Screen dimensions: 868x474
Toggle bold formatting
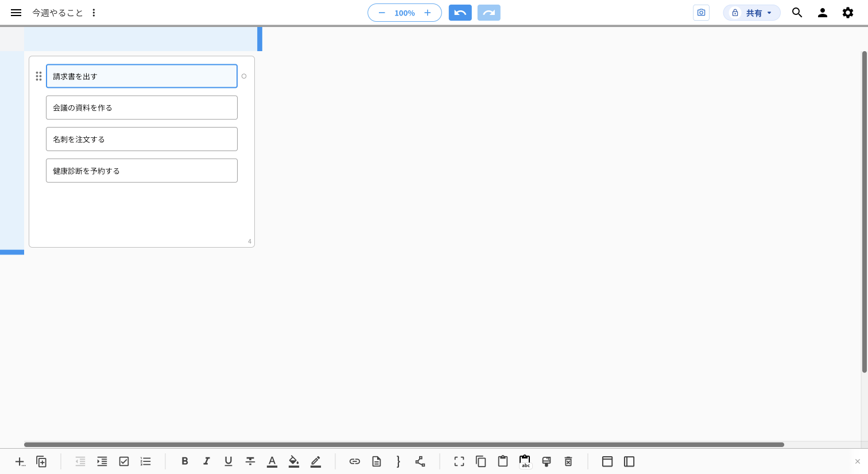click(185, 461)
